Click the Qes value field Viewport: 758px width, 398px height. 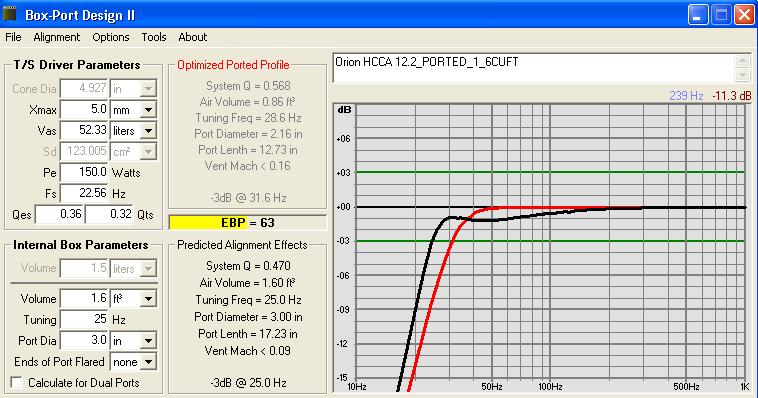(59, 214)
